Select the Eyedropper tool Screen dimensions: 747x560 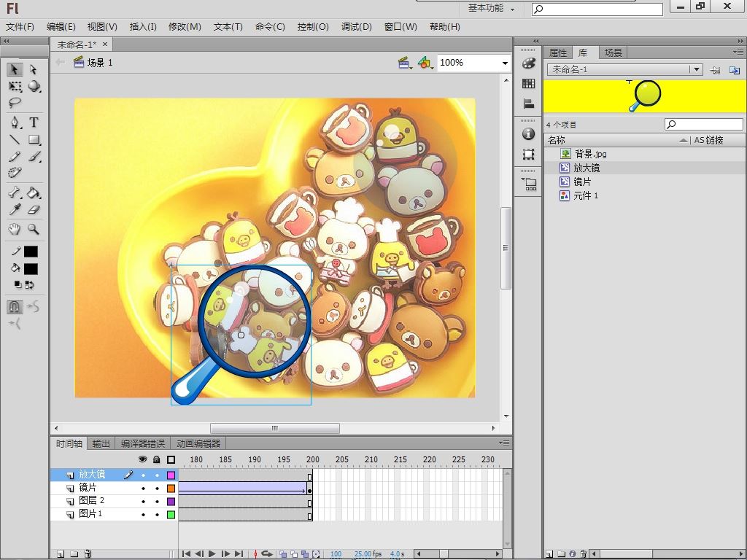[15, 209]
